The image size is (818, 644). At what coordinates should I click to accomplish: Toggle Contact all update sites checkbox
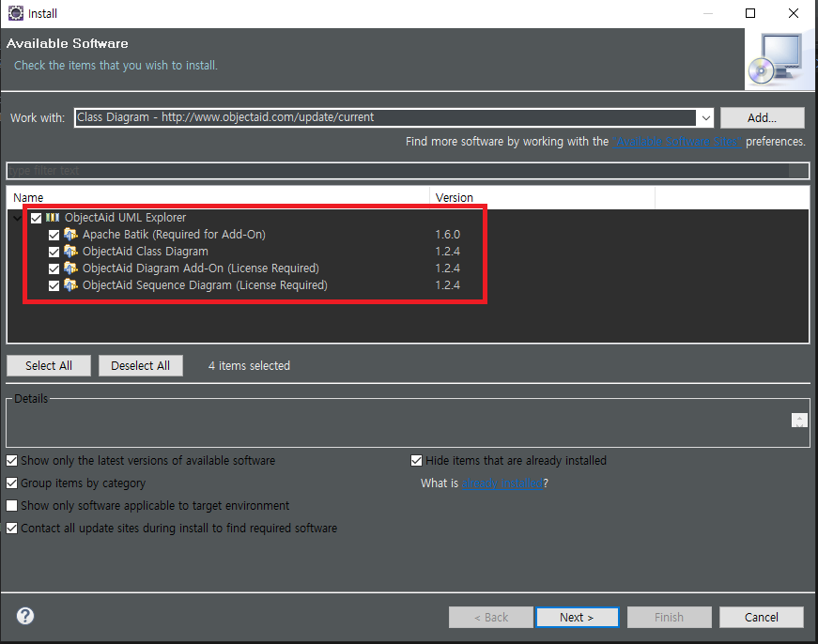pyautogui.click(x=11, y=528)
